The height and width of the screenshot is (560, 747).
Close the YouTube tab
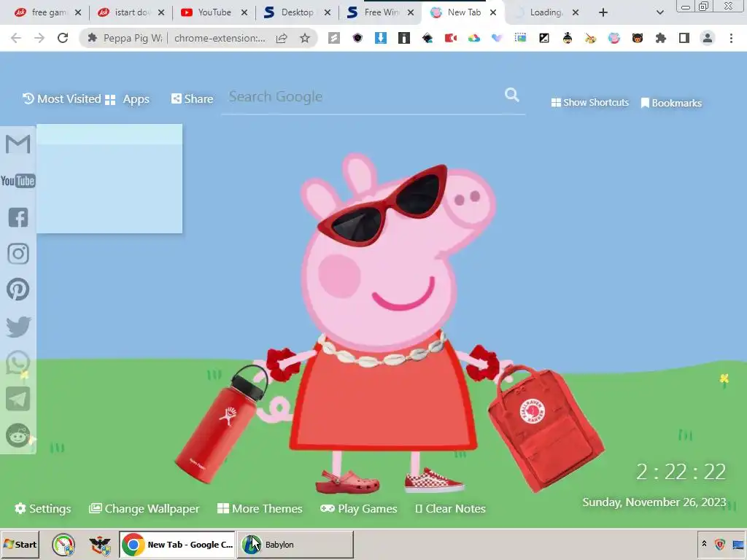click(x=244, y=12)
